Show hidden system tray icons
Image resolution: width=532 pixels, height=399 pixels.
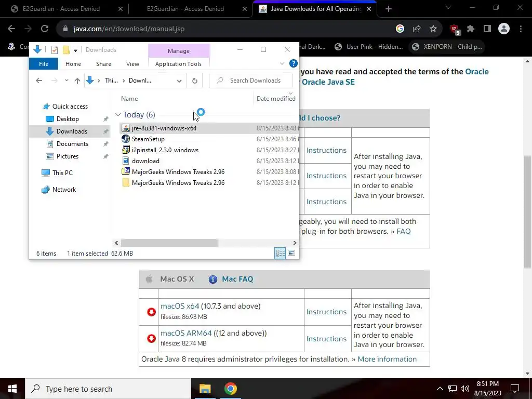click(440, 389)
